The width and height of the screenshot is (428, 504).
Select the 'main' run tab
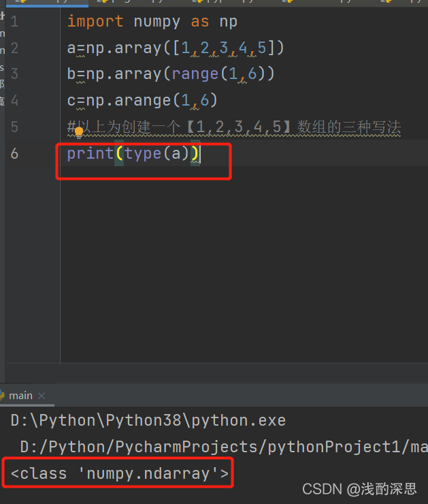point(20,396)
